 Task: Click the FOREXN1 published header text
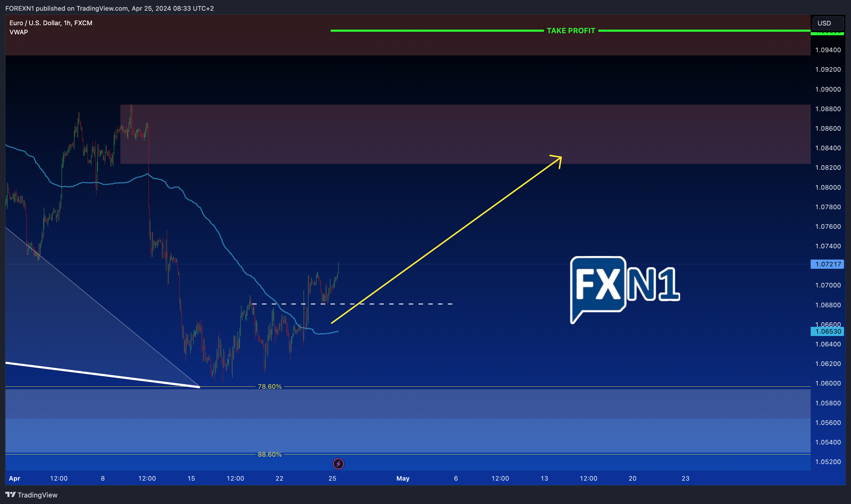pos(109,8)
